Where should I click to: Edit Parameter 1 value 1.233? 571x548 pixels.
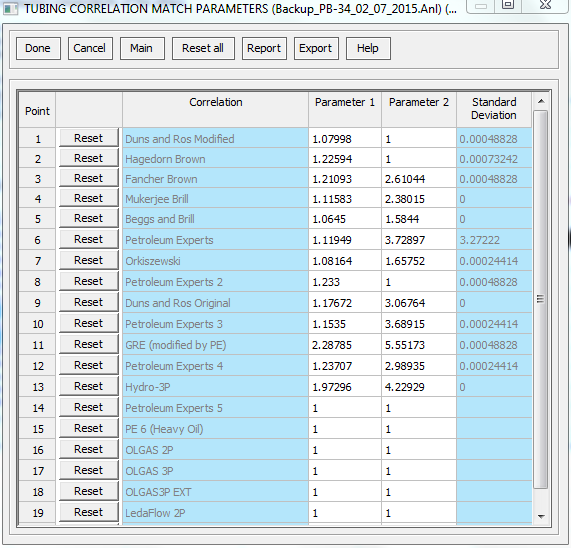pyautogui.click(x=345, y=281)
